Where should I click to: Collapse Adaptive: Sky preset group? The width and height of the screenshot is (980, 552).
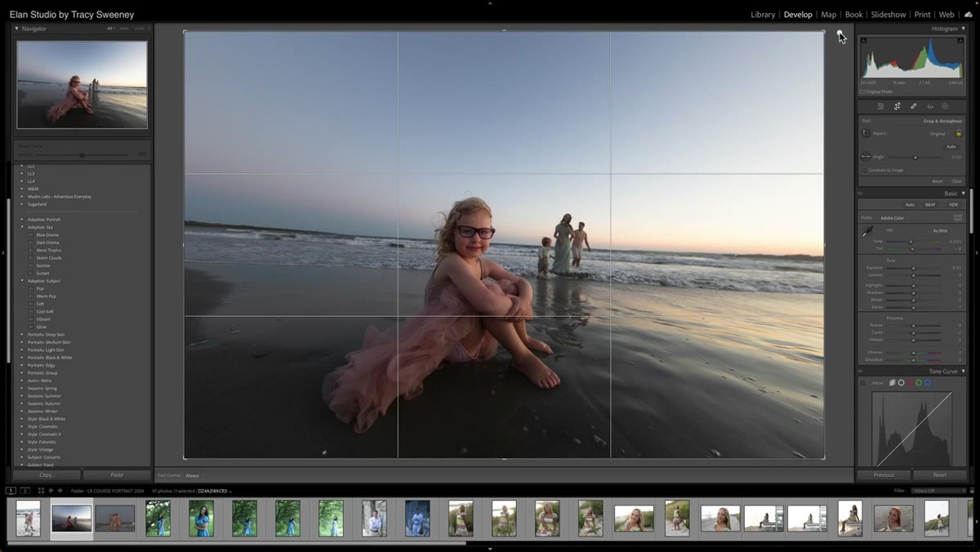click(22, 227)
